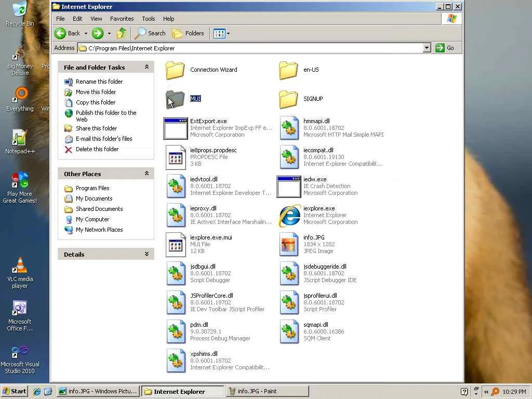Click the Start button
The width and height of the screenshot is (532, 399).
point(14,391)
